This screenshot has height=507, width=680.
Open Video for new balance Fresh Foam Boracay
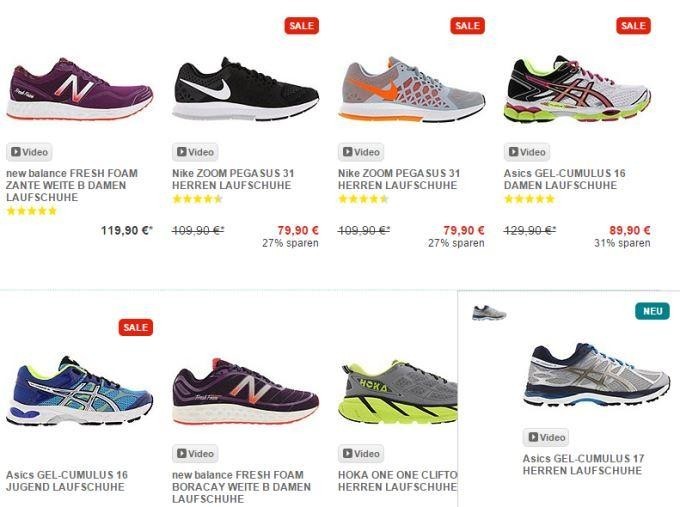click(x=195, y=454)
